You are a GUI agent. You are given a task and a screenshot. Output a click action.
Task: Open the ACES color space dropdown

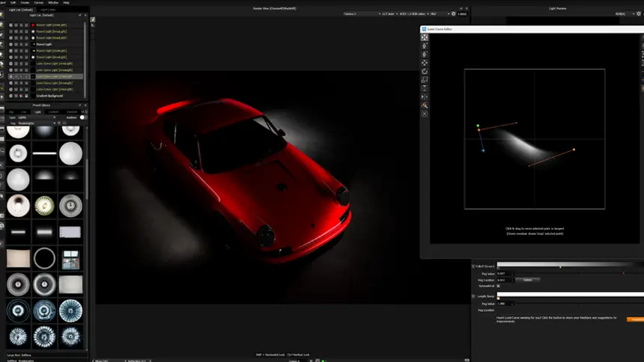click(414, 13)
